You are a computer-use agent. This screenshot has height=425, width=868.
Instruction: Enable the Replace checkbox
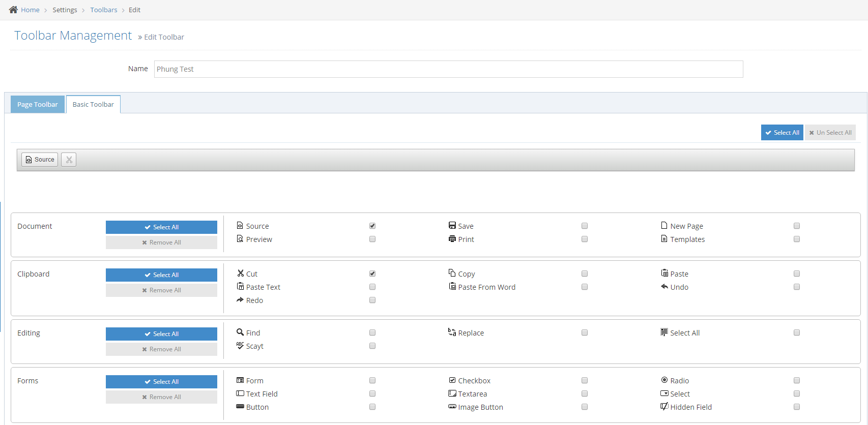(585, 332)
